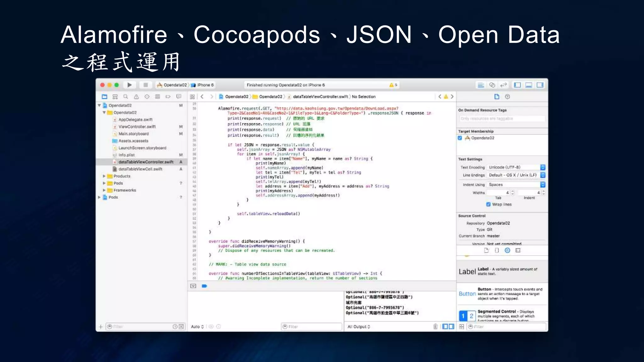Image resolution: width=644 pixels, height=362 pixels.
Task: Click the Tab width stepper
Action: pos(513,192)
